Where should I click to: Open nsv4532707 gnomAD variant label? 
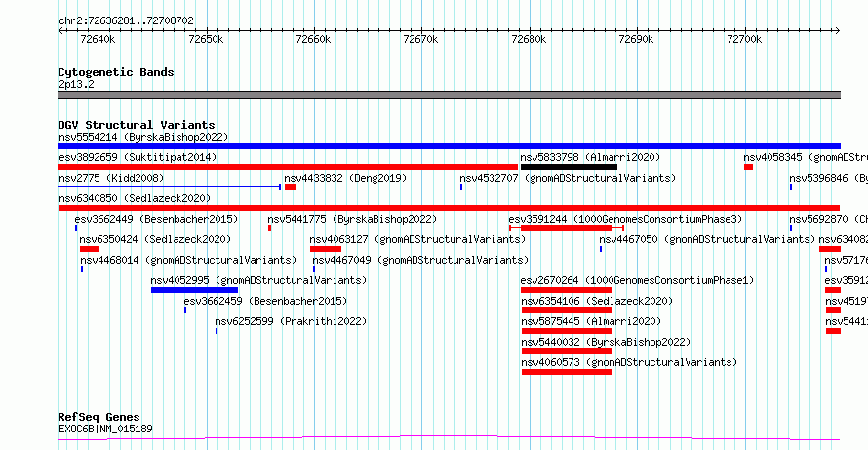click(x=568, y=178)
